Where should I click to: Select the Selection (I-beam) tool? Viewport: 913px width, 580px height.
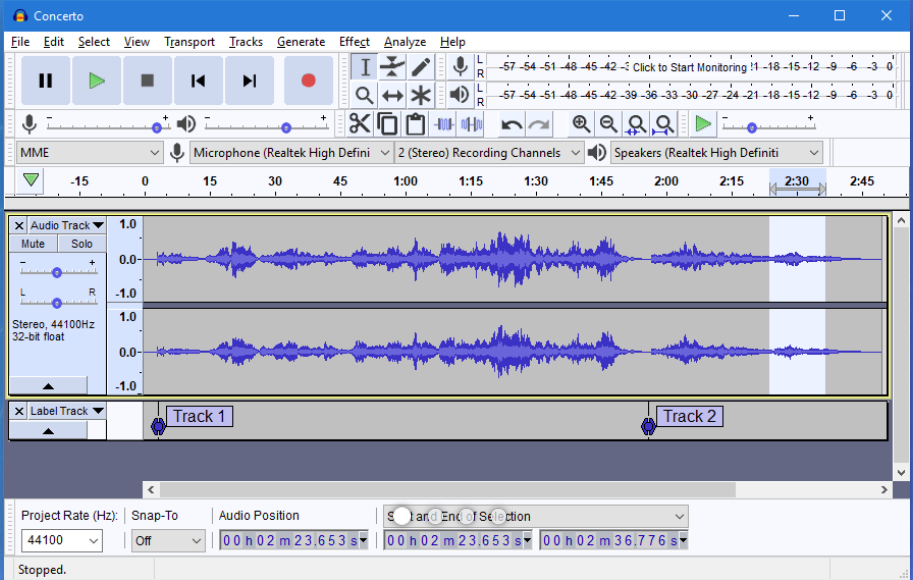(x=365, y=67)
